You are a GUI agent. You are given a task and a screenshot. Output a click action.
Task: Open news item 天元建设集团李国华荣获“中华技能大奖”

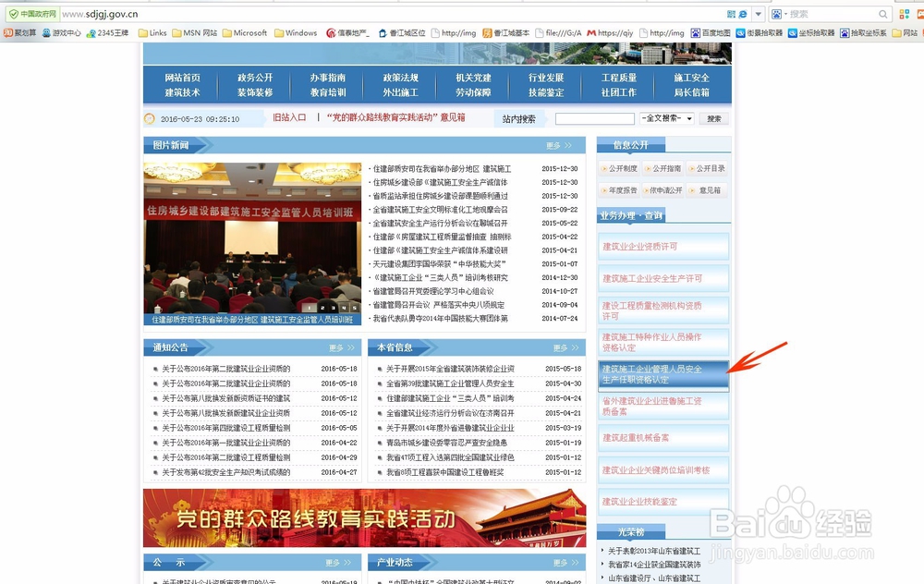tap(439, 264)
